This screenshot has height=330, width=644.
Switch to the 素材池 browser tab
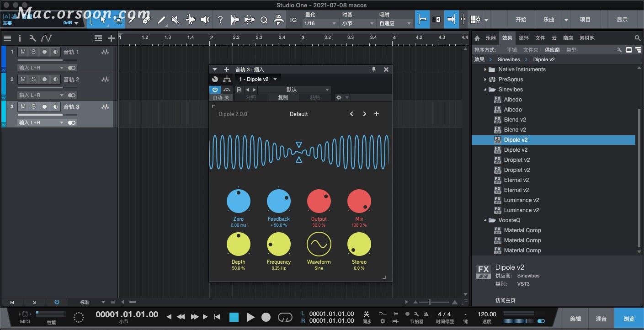point(587,38)
